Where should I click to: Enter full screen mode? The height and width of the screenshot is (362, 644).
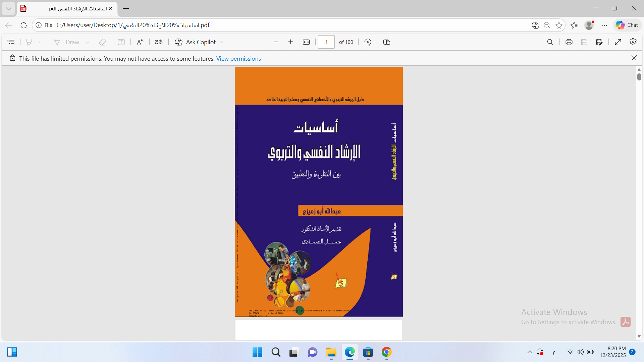click(618, 42)
